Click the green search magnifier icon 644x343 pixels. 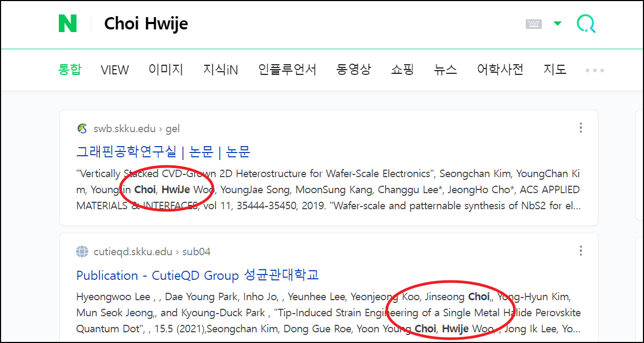pos(586,24)
